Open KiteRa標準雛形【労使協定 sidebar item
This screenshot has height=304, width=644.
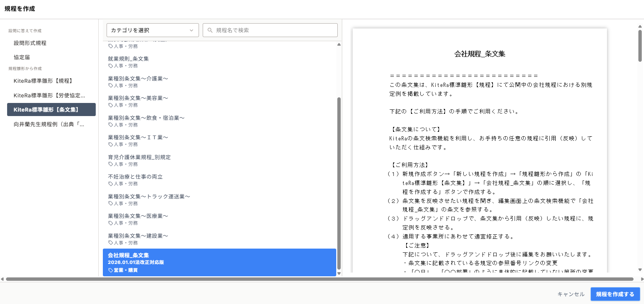[49, 95]
